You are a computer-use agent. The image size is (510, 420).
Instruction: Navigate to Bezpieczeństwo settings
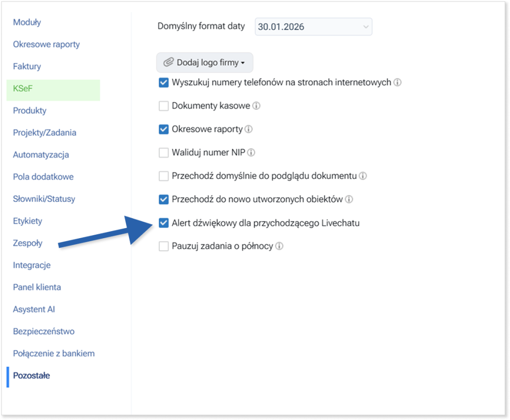pyautogui.click(x=44, y=331)
